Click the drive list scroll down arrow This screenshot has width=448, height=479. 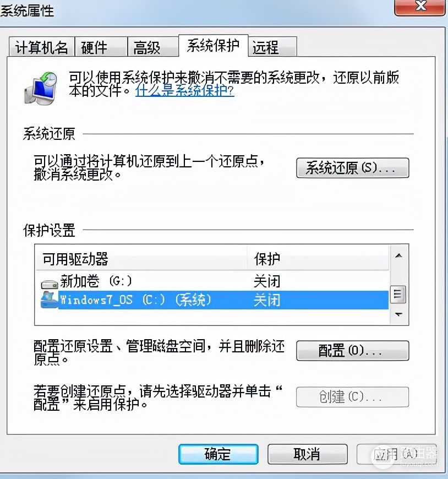click(398, 314)
